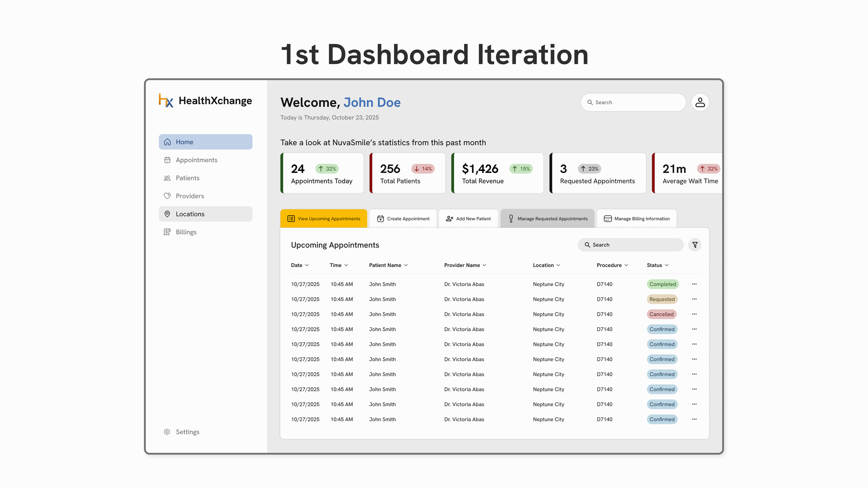Open the Total Revenue stat card

tap(497, 173)
